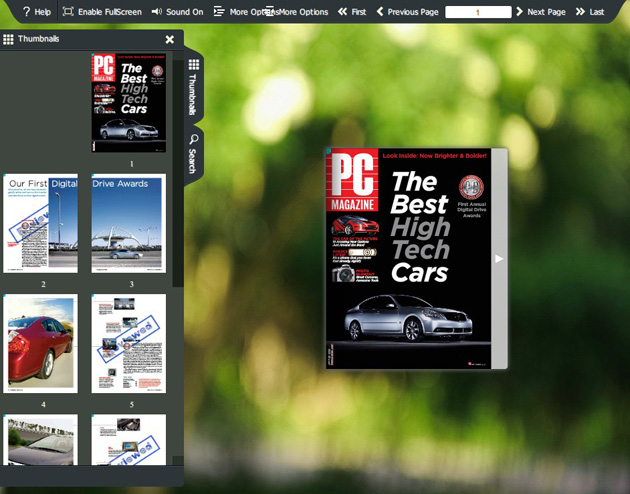Select the vertical Thumbnails side tab

[194, 88]
